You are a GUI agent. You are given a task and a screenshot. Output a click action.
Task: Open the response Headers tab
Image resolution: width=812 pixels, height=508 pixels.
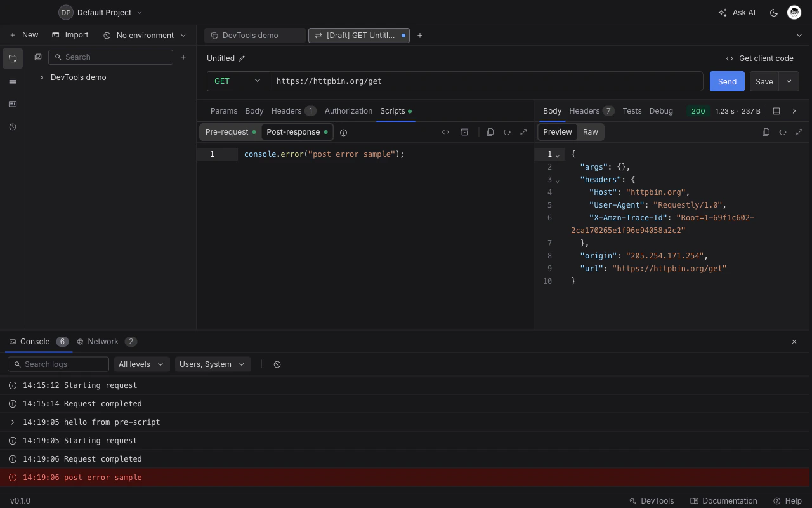591,111
